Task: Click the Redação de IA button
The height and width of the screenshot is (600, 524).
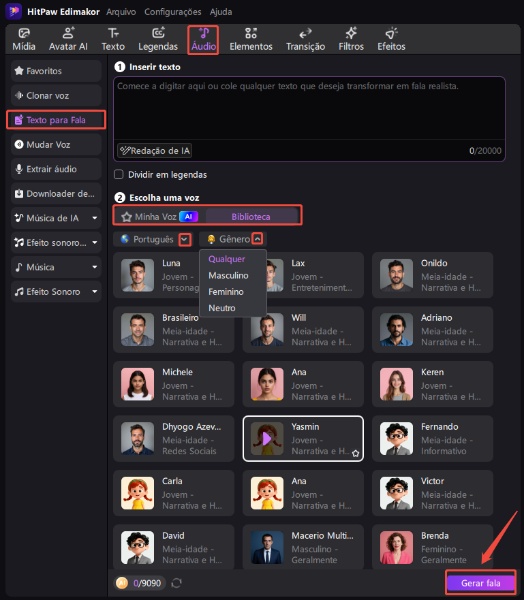Action: click(x=155, y=151)
